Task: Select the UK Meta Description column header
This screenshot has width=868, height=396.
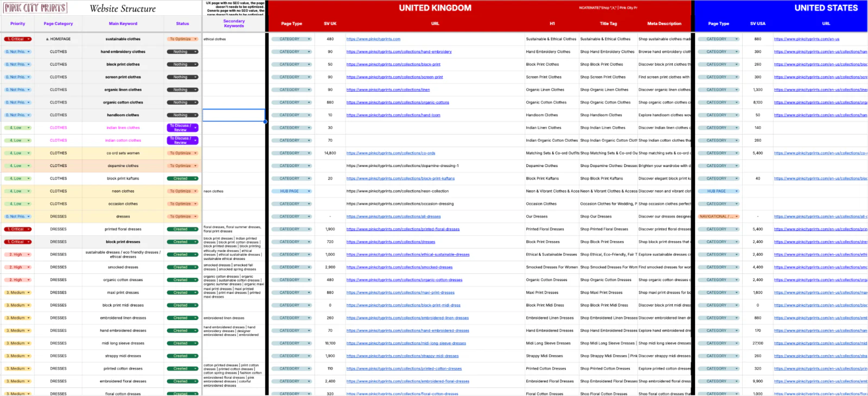Action: (664, 24)
